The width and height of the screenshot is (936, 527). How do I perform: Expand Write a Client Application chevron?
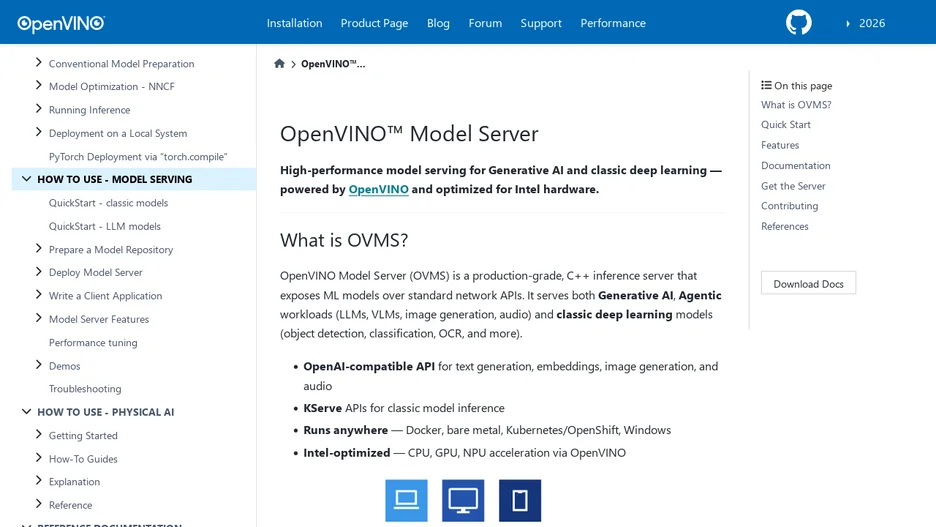[x=38, y=295]
